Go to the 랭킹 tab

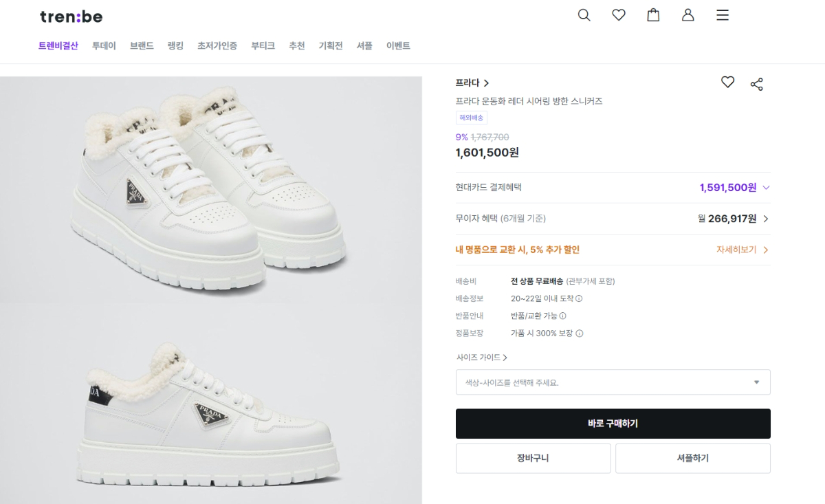coord(175,46)
